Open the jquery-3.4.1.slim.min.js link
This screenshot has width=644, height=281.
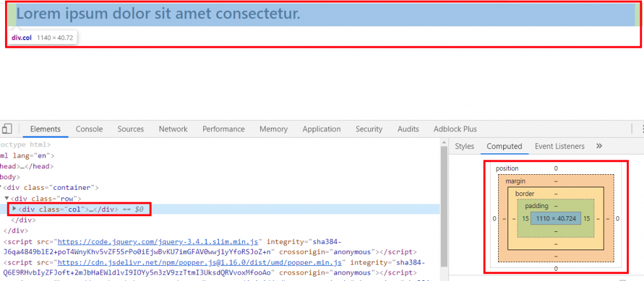(x=158, y=241)
